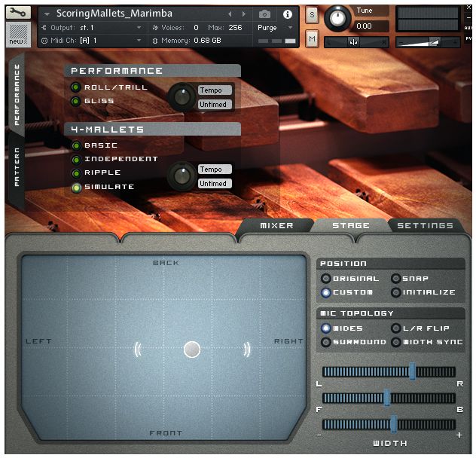Click 4-Mallets speed knob

click(182, 176)
